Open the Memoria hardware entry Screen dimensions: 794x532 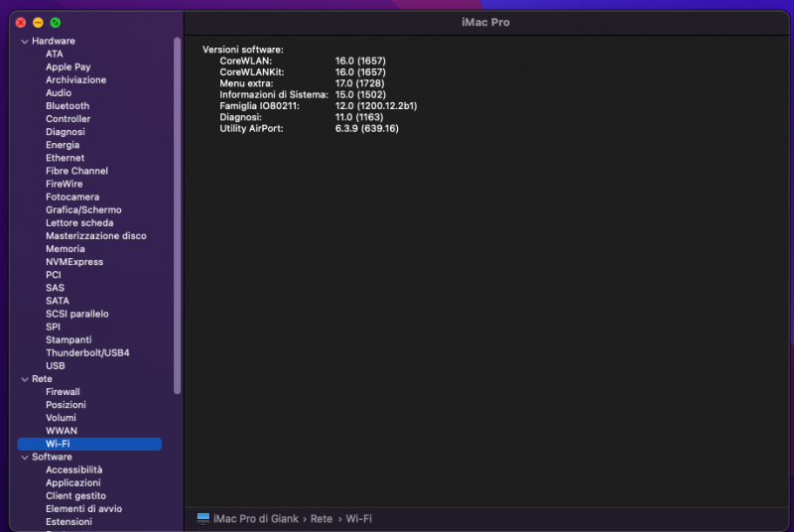[65, 249]
